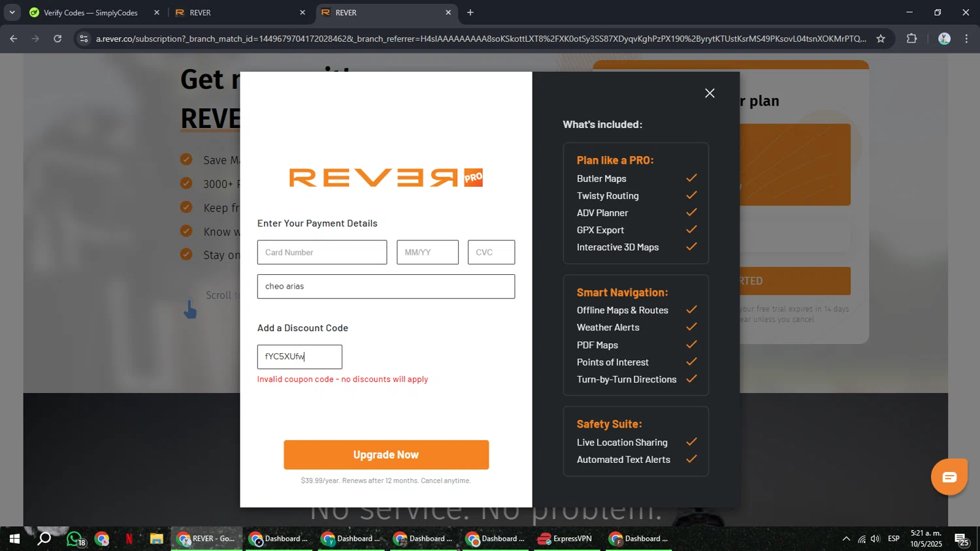Screen dimensions: 980x551
Task: Click the browser address bar URL
Action: 481,39
